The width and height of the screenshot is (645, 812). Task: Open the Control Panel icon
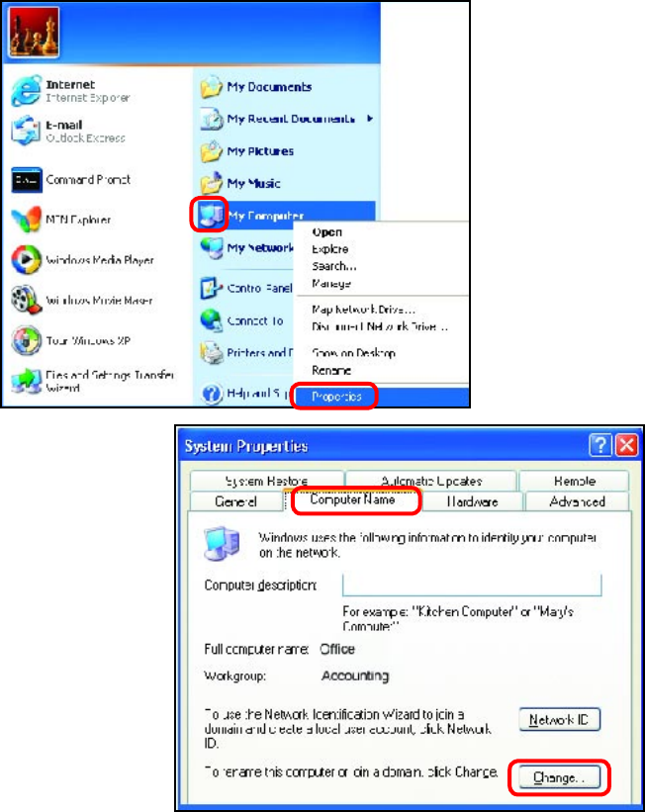tap(211, 288)
